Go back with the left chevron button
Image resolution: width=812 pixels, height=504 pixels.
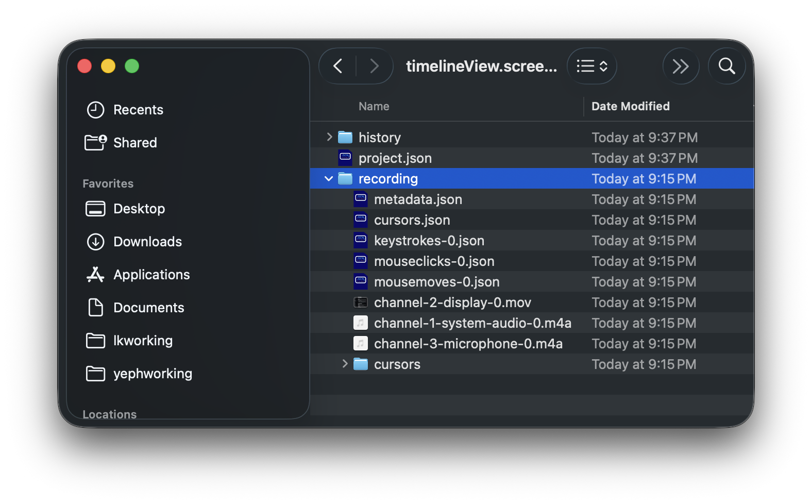point(338,66)
